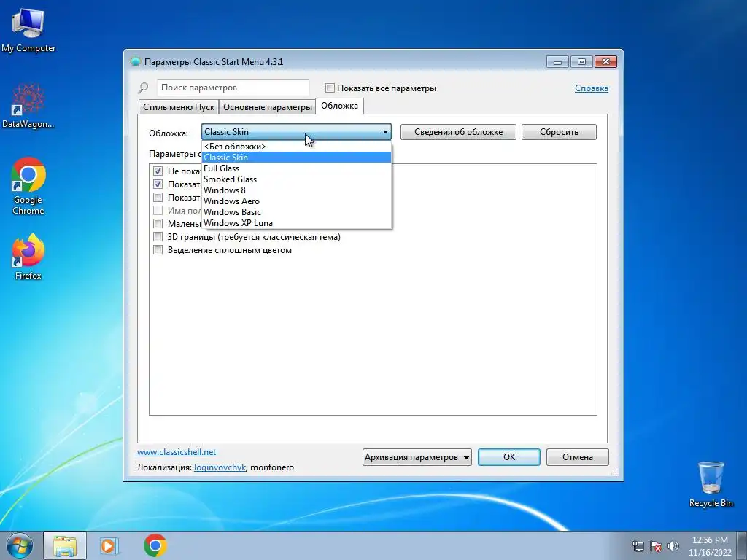This screenshot has height=560, width=747.
Task: Click the Action Center flag icon
Action: (x=656, y=546)
